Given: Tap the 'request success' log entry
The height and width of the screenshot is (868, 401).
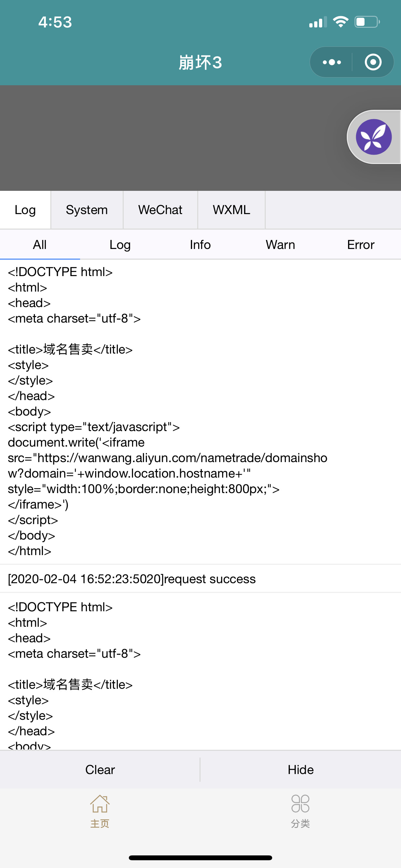Looking at the screenshot, I should click(200, 579).
